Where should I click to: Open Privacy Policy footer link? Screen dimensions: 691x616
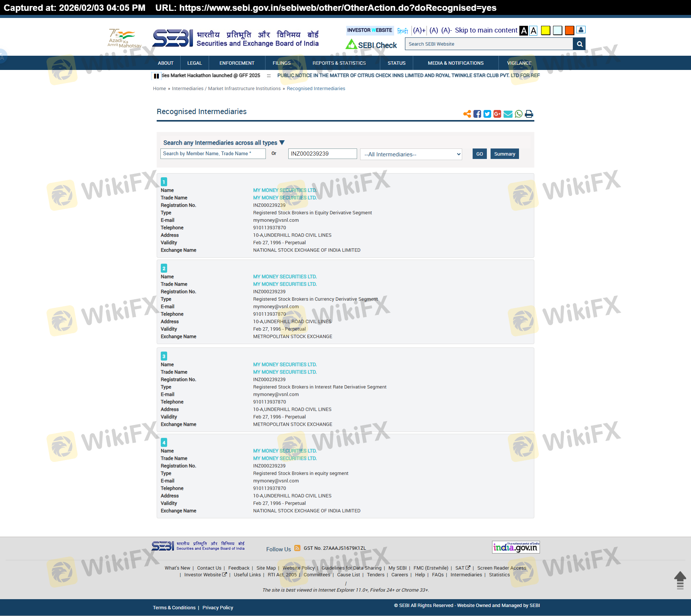pos(218,608)
